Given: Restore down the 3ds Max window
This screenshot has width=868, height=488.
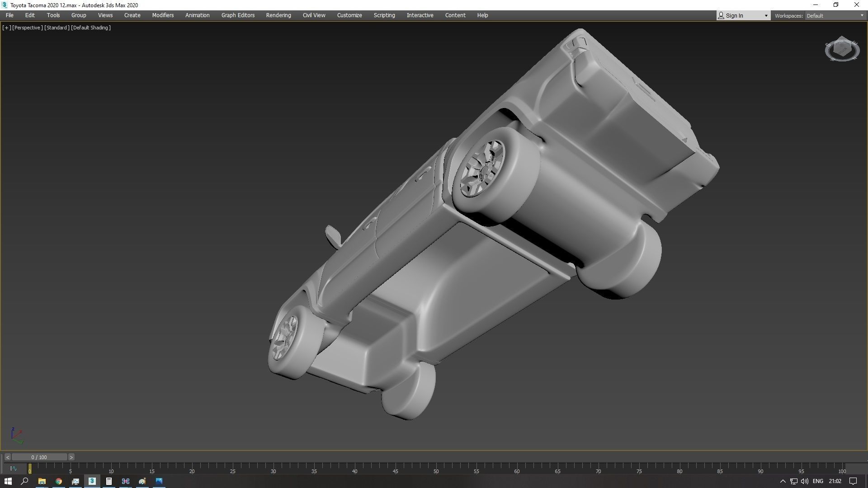Looking at the screenshot, I should [836, 5].
